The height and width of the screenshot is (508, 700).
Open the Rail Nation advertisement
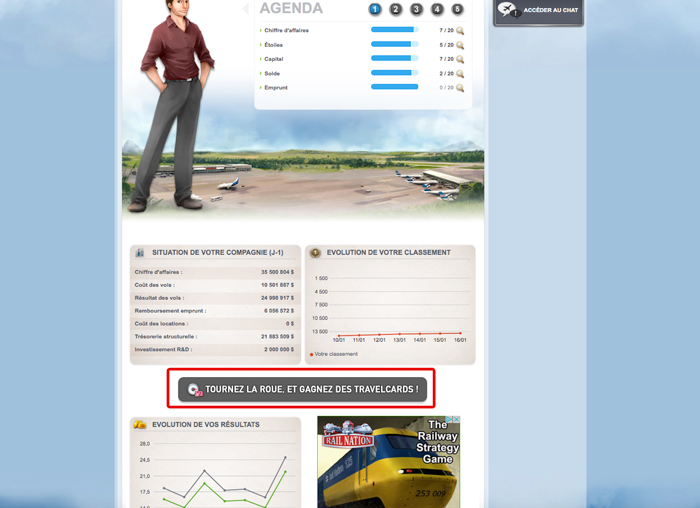(388, 462)
